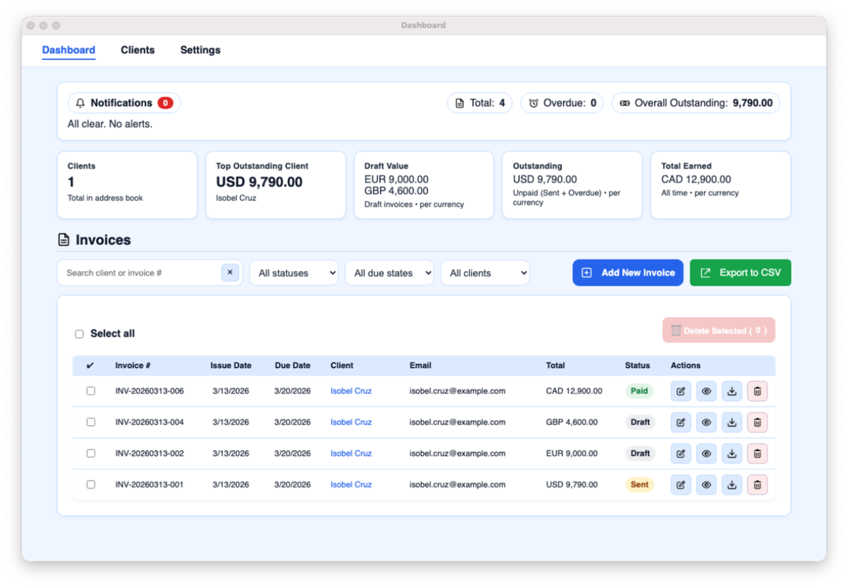Click the document icon beside Invoices heading

tap(63, 239)
